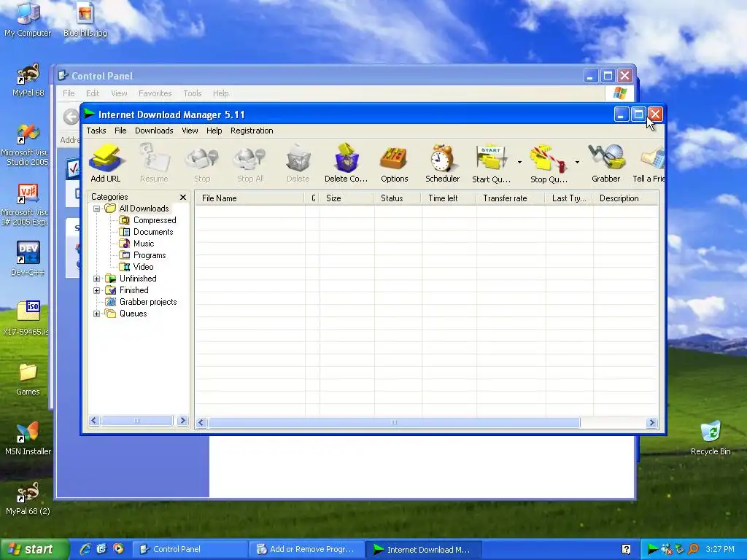The width and height of the screenshot is (747, 560).
Task: Select the All Downloads folder
Action: tap(137, 209)
